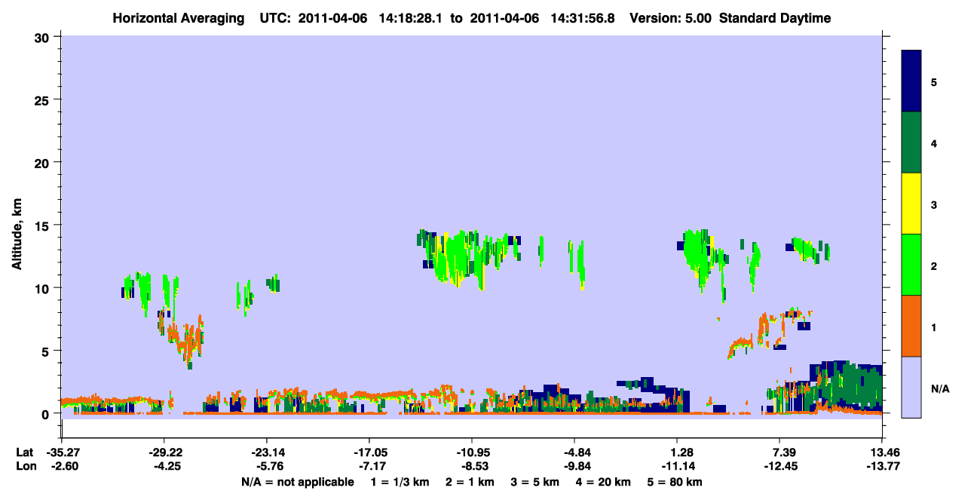Click the y-axis tick label 30
Image resolution: width=980 pixels, height=503 pixels.
(x=43, y=37)
